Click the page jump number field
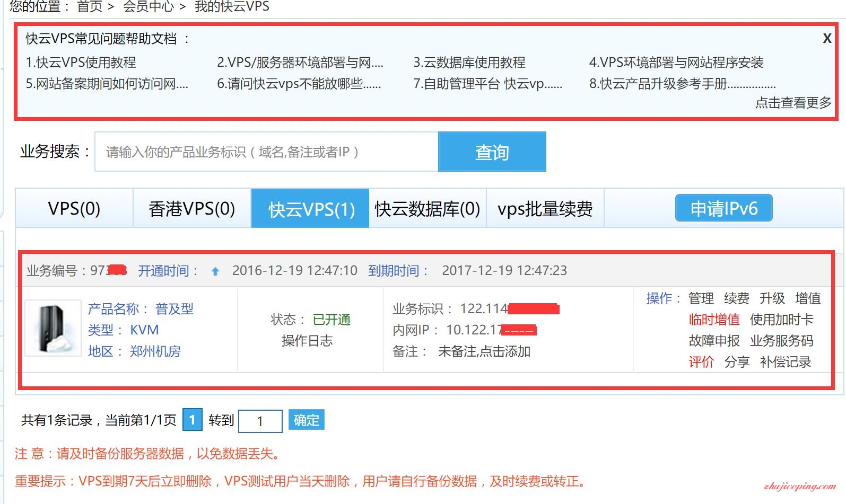Image resolution: width=846 pixels, height=504 pixels. click(260, 421)
